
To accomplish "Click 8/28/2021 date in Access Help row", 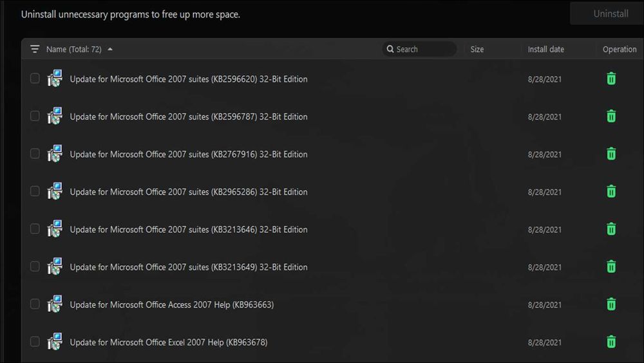I will pos(545,305).
